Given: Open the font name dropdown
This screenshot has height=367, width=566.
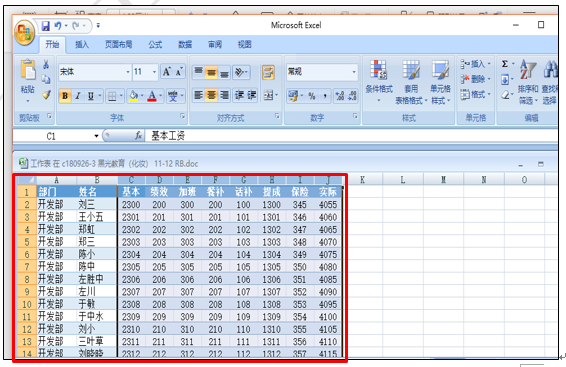Looking at the screenshot, I should click(128, 72).
